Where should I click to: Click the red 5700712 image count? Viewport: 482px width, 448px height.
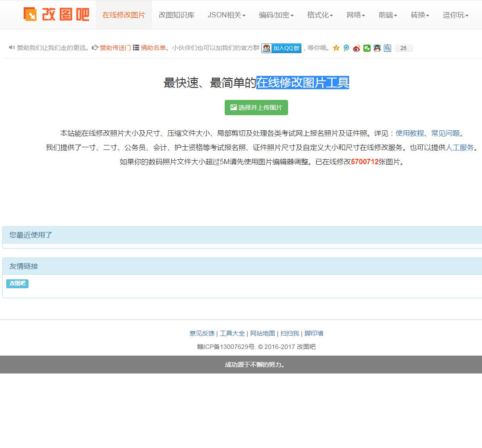365,162
